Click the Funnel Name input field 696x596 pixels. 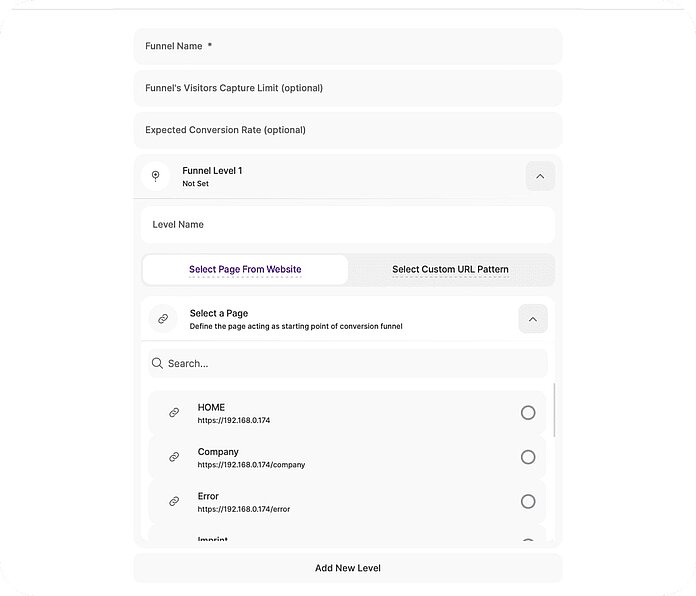(348, 46)
